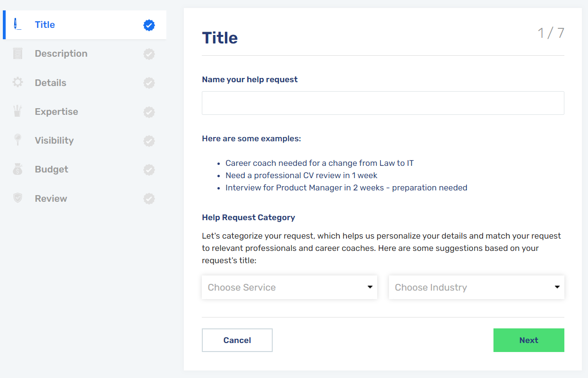Image resolution: width=588 pixels, height=378 pixels.
Task: Open the Choose Service dropdown
Action: (x=289, y=287)
